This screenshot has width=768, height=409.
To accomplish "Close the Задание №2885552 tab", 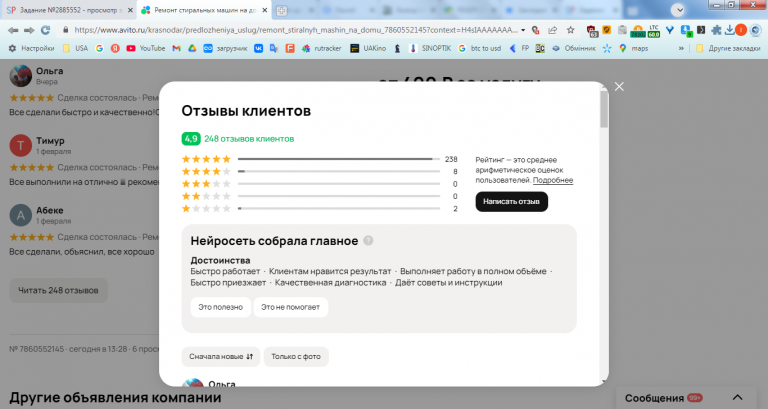I will tap(130, 10).
